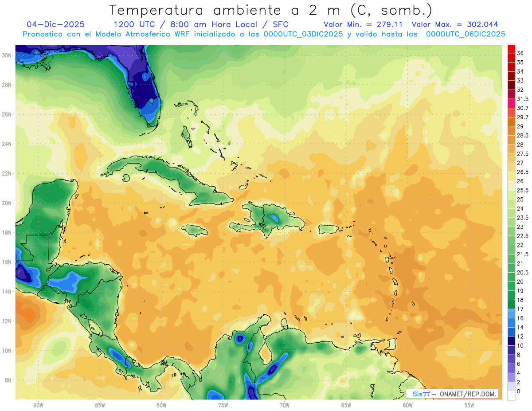Click the 18N latitude label
This screenshot has width=532, height=411.
pos(8,232)
